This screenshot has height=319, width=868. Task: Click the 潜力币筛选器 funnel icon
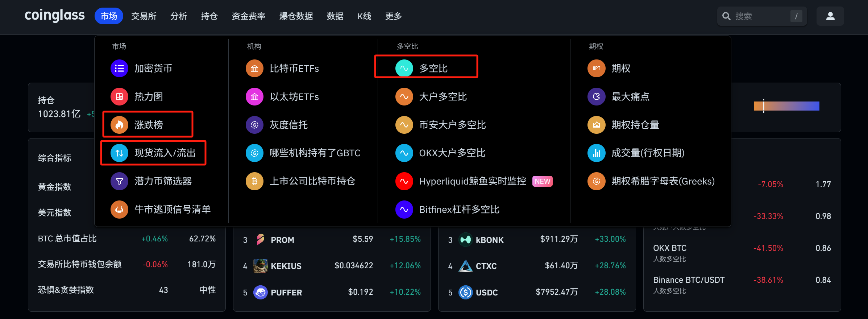(x=119, y=181)
